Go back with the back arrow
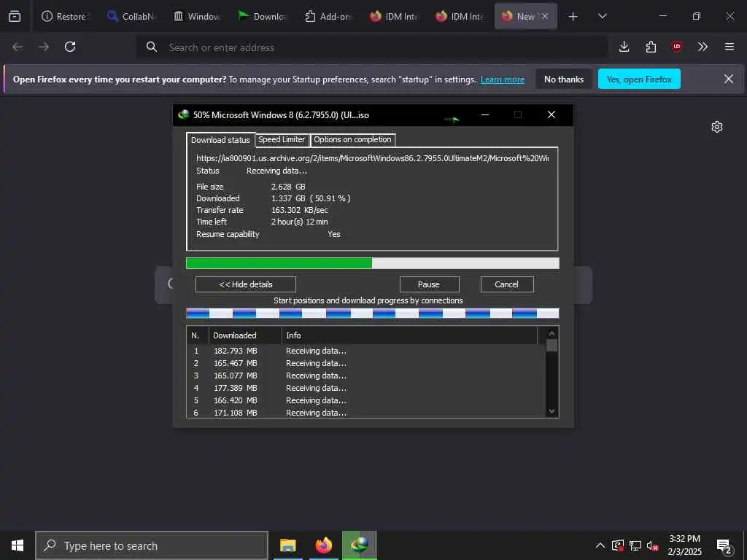 click(18, 47)
